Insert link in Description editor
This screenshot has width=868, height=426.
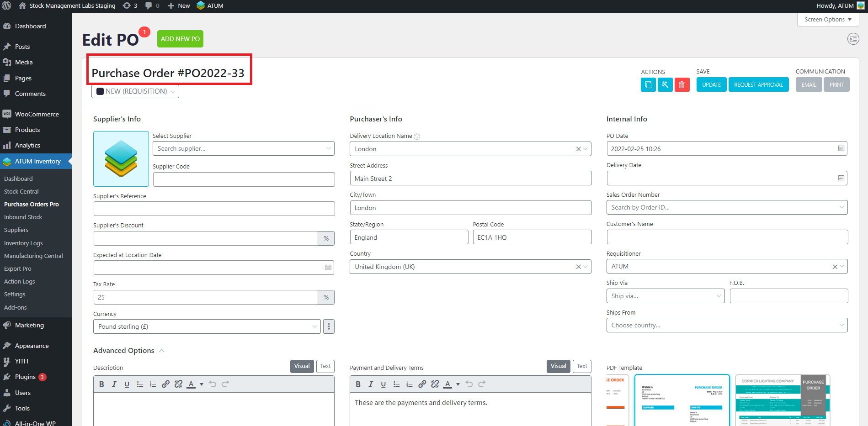(165, 384)
